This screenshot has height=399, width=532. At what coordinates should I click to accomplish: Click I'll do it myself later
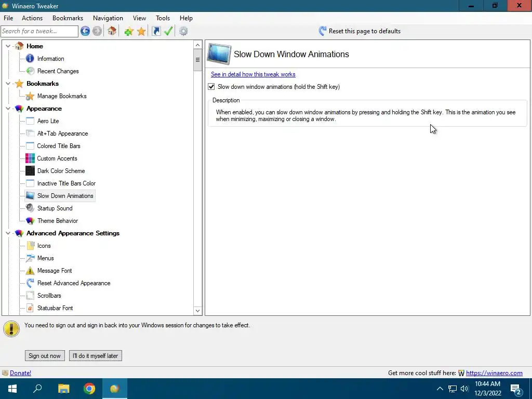tap(96, 355)
